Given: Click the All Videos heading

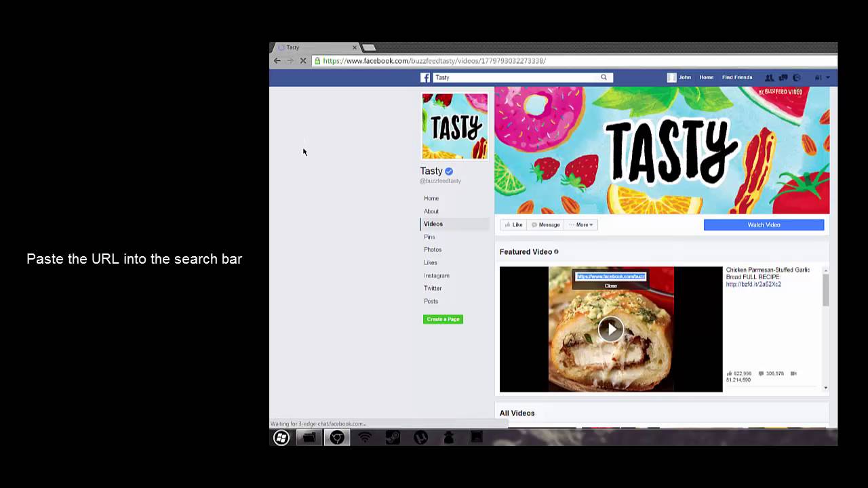Looking at the screenshot, I should 517,413.
